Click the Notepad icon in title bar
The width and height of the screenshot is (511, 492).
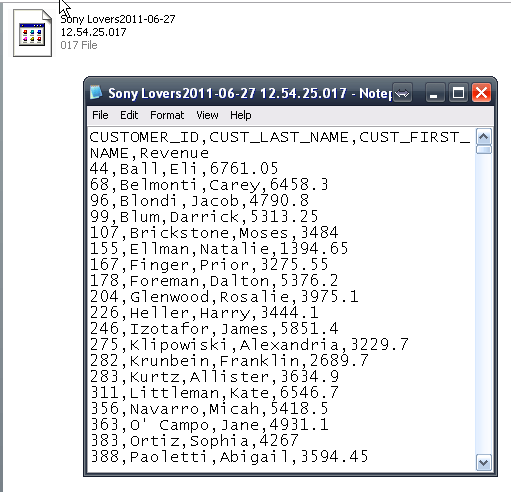[96, 93]
